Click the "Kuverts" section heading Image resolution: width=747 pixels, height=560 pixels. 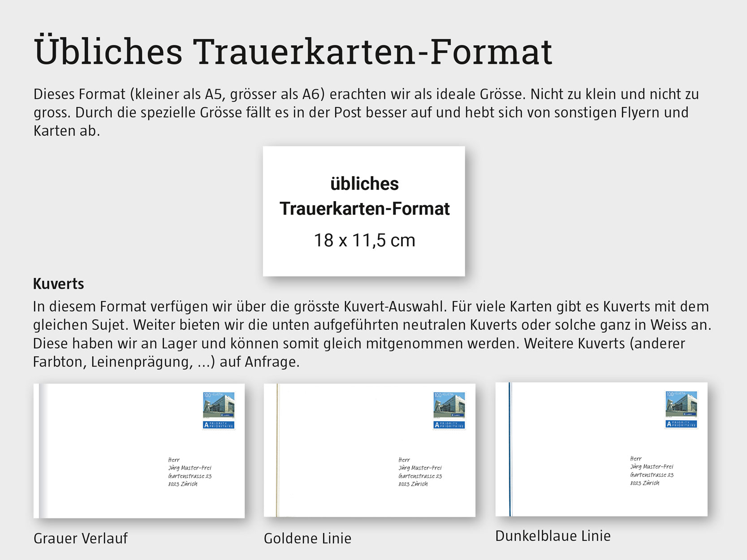(59, 284)
